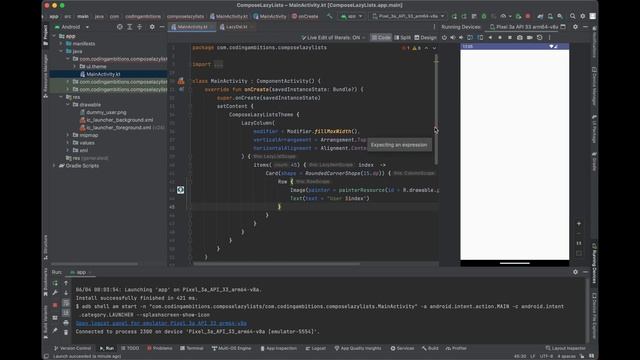This screenshot has width=640, height=360.
Task: Open Version Control tool button
Action: point(72,348)
